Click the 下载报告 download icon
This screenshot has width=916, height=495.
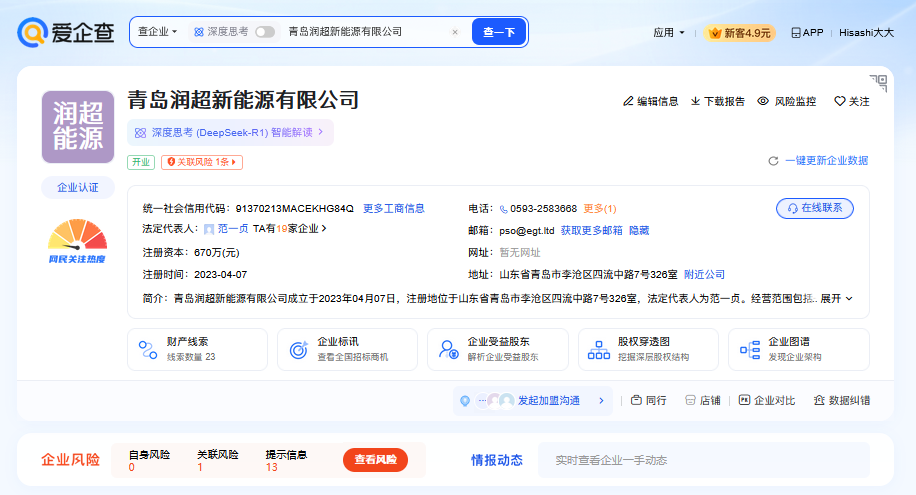(x=695, y=101)
